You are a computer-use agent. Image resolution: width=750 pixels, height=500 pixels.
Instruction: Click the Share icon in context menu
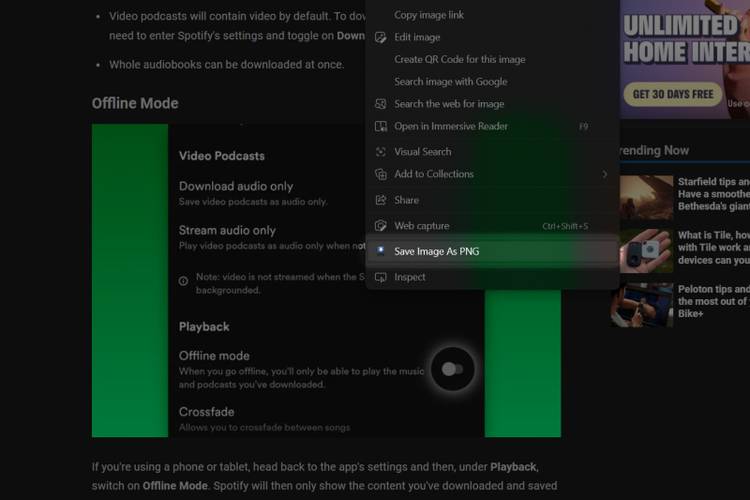click(x=380, y=200)
